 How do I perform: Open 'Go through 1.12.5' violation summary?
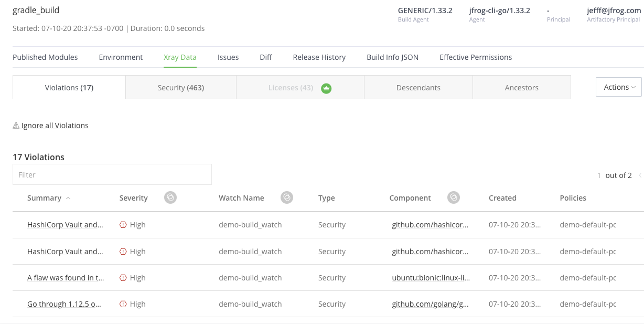pos(66,304)
